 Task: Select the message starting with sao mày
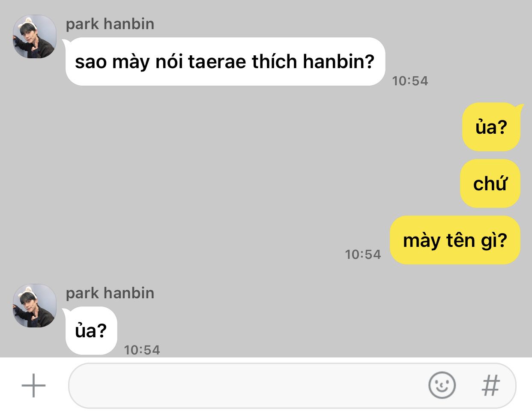tap(225, 62)
